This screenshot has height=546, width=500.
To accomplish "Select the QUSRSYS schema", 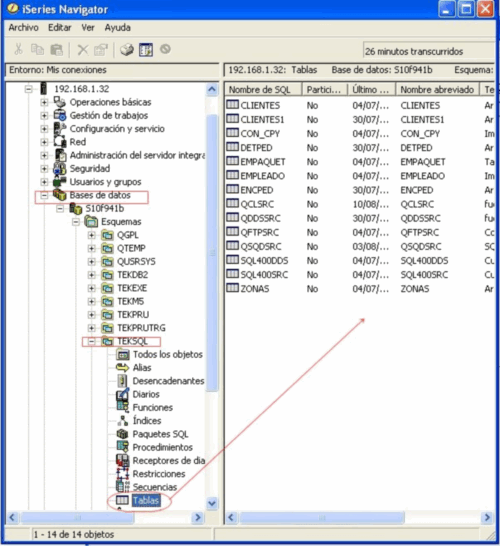I will [136, 262].
